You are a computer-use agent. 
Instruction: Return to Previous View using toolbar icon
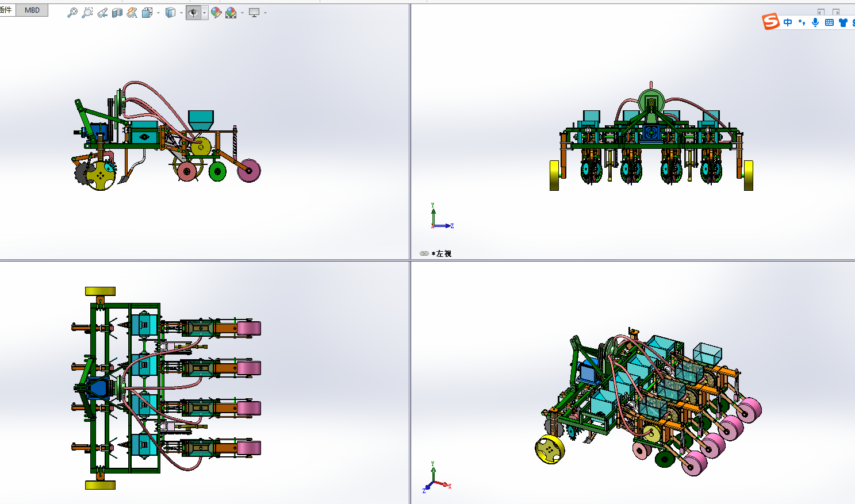(x=102, y=13)
